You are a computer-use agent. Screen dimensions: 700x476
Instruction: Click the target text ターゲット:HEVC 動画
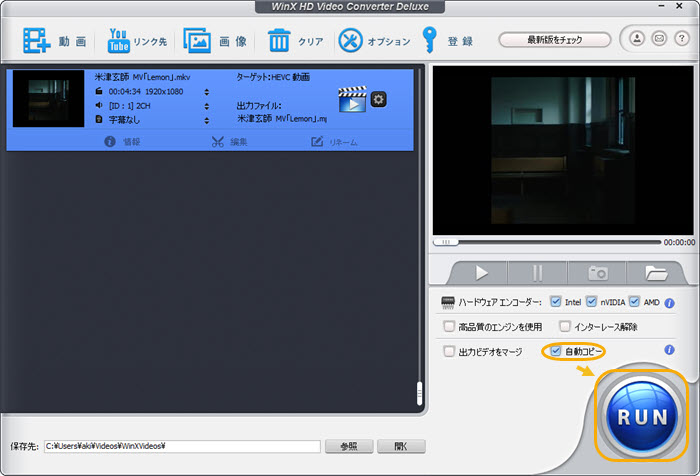tap(273, 77)
